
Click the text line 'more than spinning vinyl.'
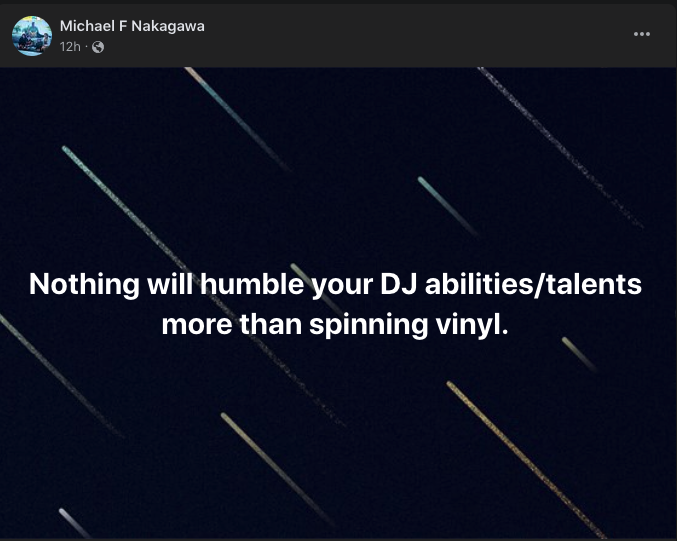pyautogui.click(x=335, y=325)
